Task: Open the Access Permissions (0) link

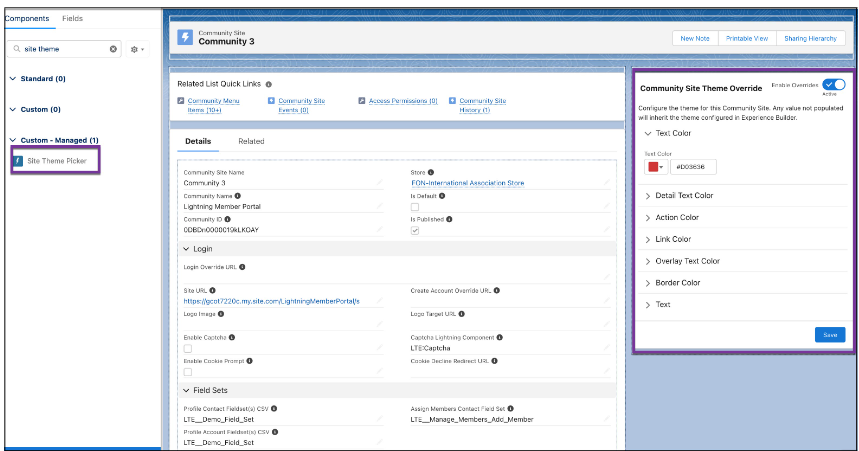Action: 403,101
